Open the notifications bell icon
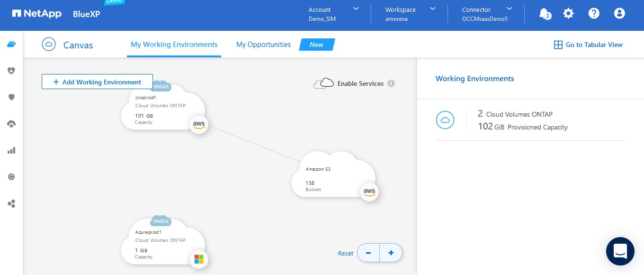644x275 pixels. click(544, 14)
